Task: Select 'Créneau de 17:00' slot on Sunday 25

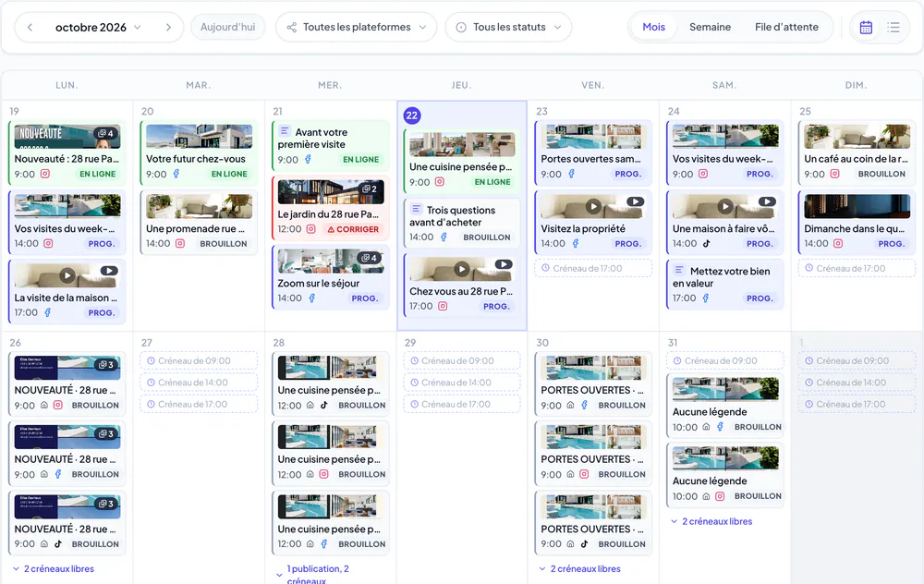Action: pos(857,268)
